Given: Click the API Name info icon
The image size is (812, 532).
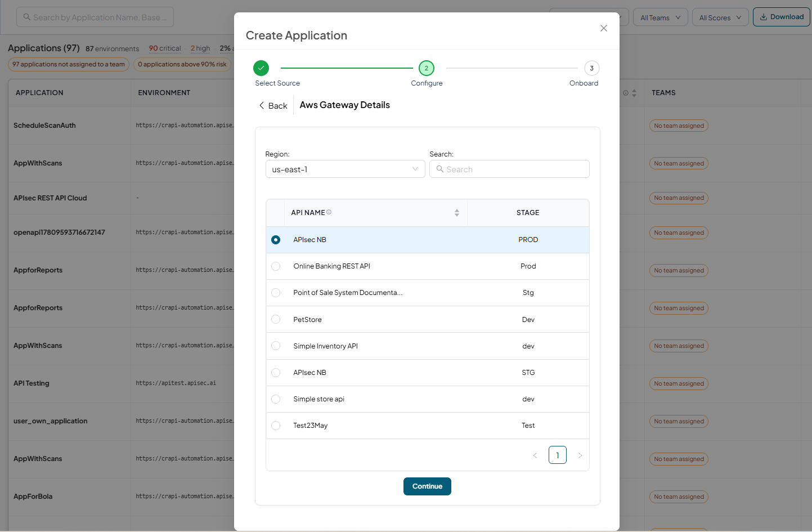Looking at the screenshot, I should [329, 212].
